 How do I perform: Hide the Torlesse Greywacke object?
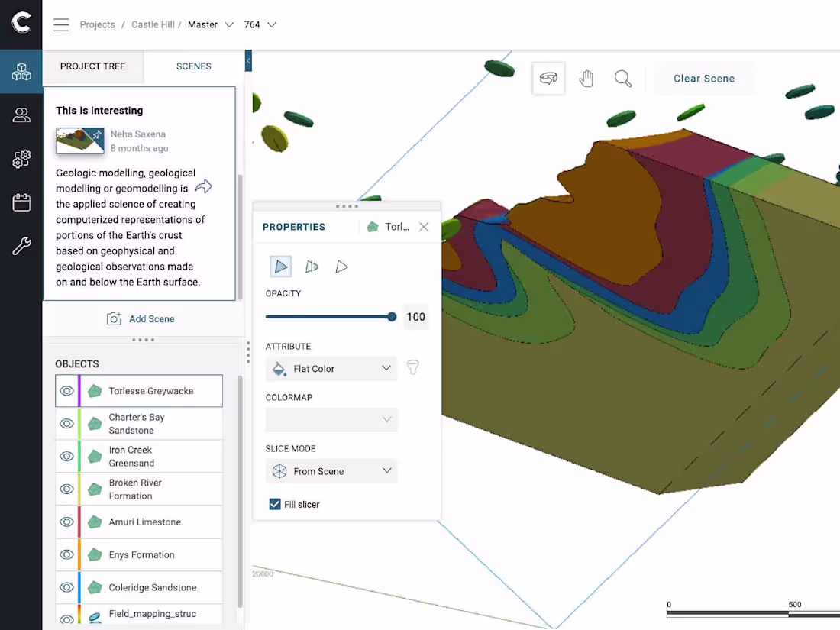(66, 390)
